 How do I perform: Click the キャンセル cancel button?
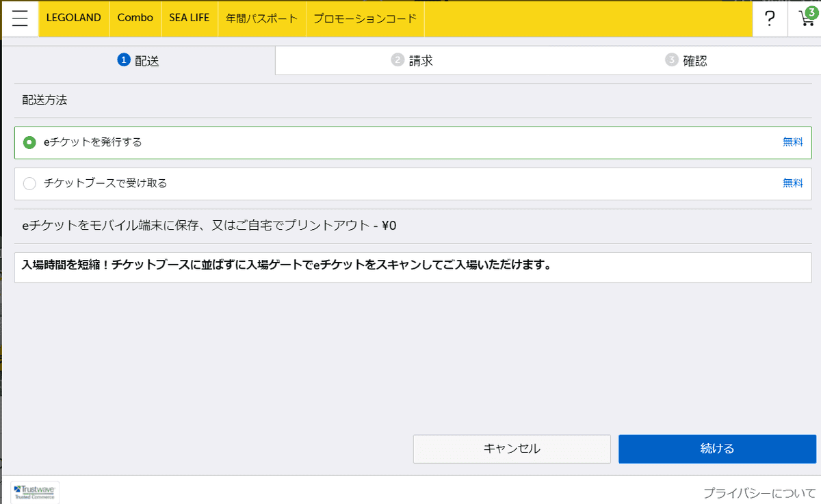coord(512,449)
